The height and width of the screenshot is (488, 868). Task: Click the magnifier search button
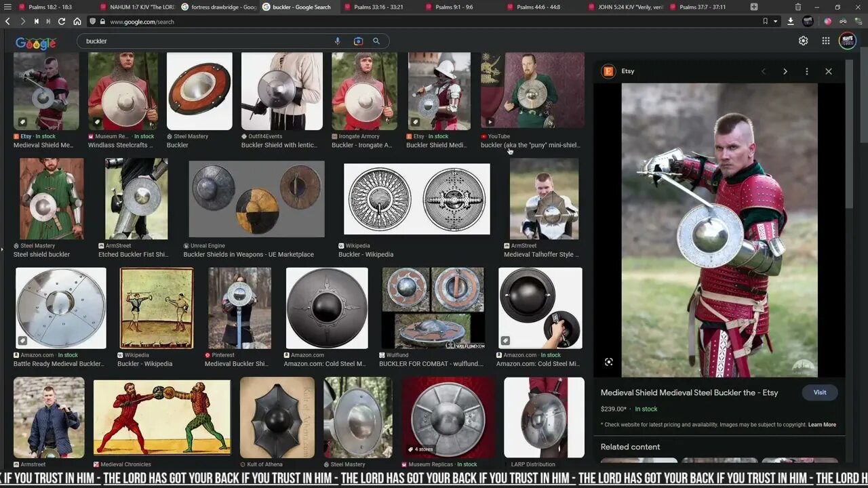(376, 41)
